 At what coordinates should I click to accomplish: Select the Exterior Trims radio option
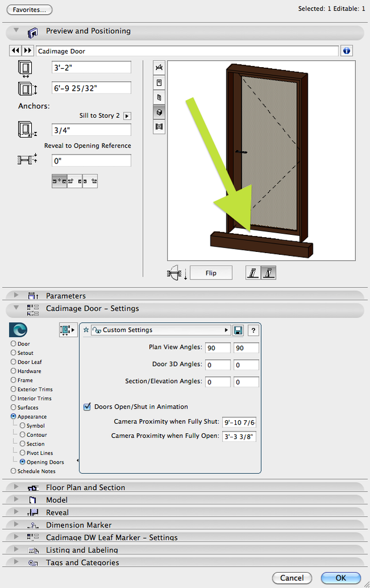click(x=14, y=389)
